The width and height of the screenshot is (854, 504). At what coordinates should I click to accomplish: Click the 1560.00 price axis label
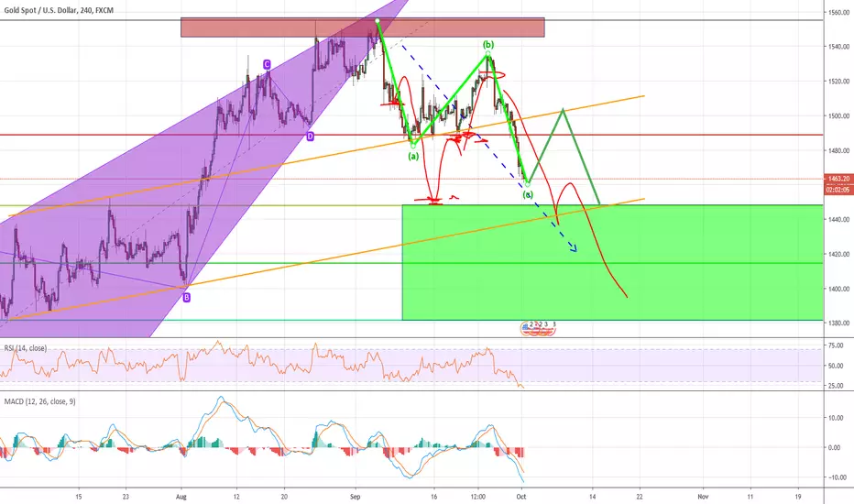[839, 12]
